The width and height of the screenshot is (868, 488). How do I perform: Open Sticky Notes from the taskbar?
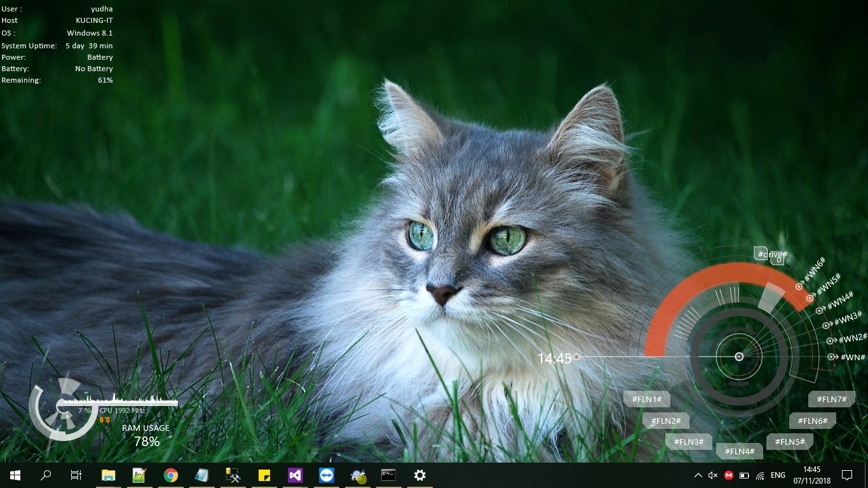click(x=264, y=475)
